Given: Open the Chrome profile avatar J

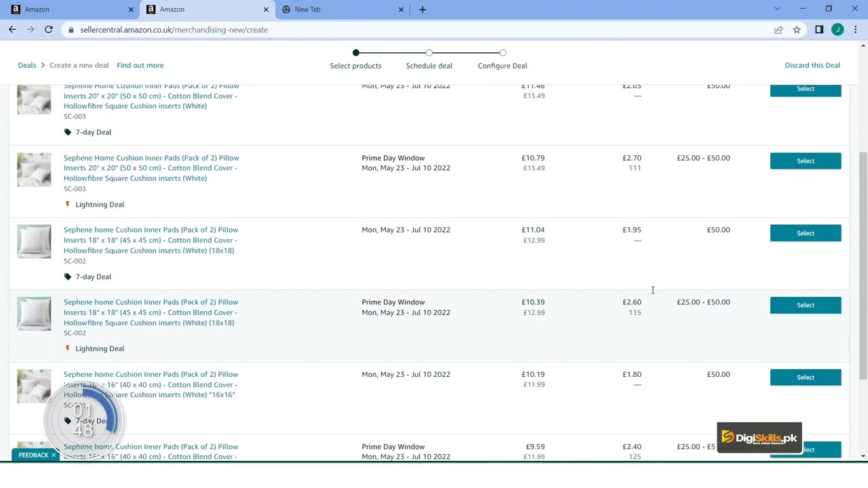Looking at the screenshot, I should click(x=837, y=30).
